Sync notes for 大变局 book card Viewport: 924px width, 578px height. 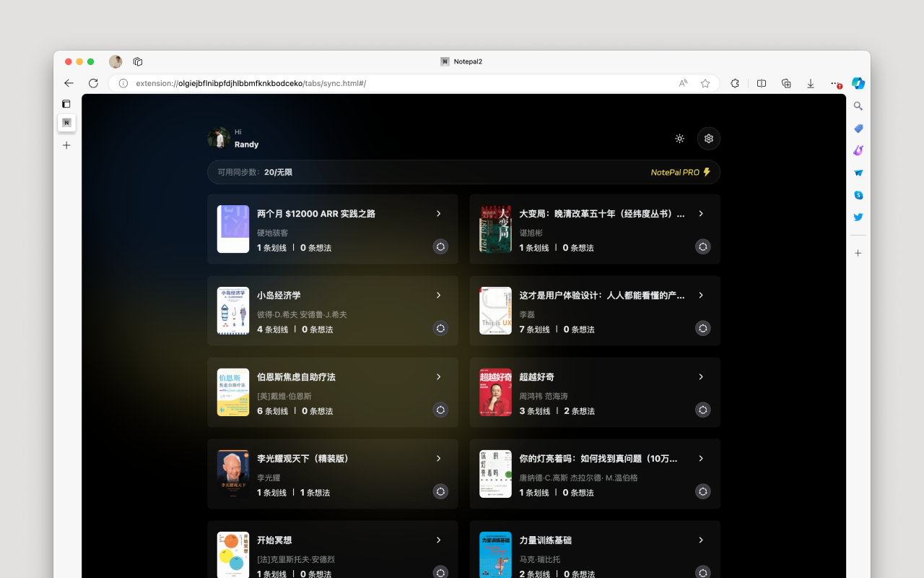point(702,246)
